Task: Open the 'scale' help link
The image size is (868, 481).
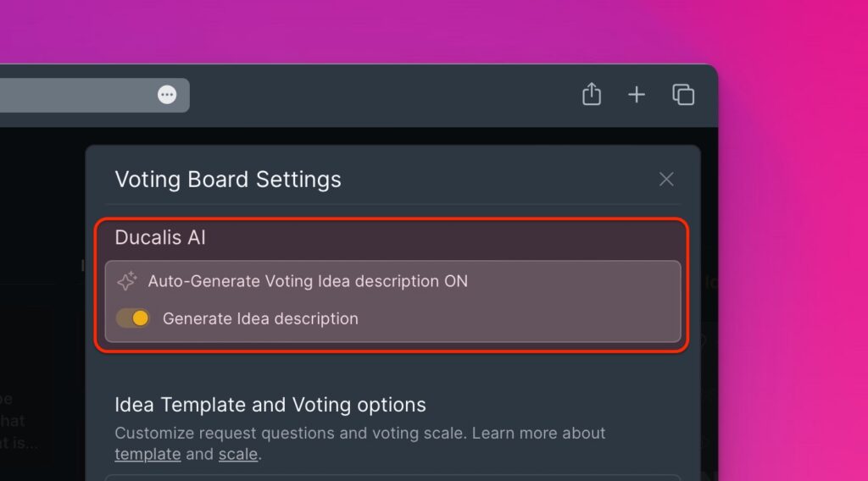Action: click(238, 454)
